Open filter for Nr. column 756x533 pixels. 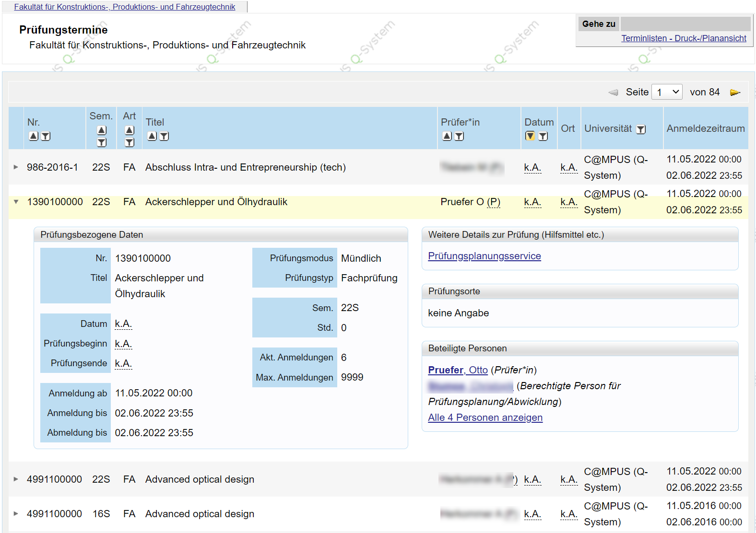(x=46, y=136)
